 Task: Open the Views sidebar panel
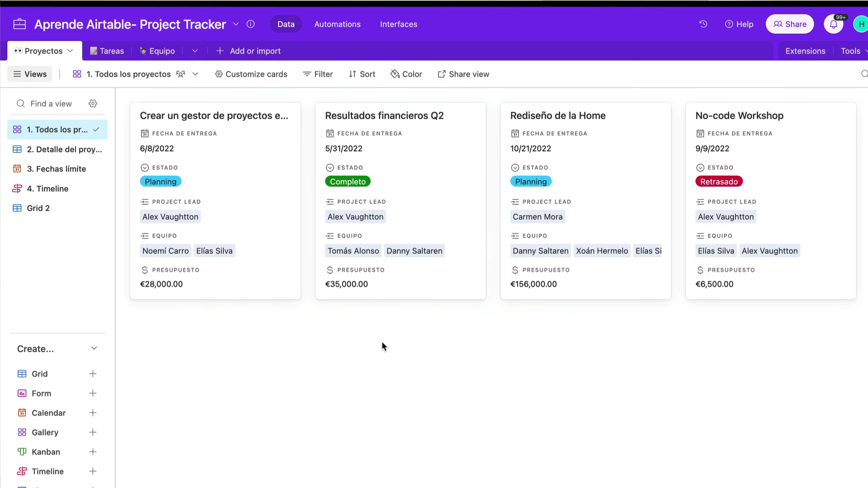click(29, 74)
